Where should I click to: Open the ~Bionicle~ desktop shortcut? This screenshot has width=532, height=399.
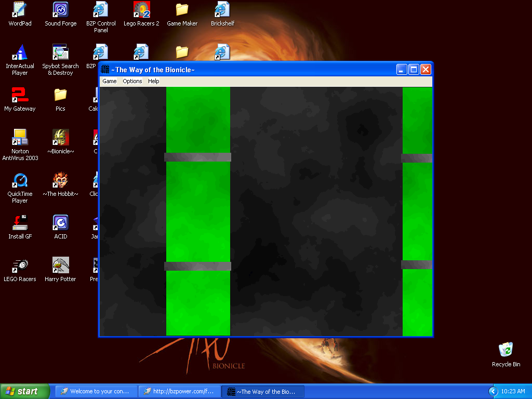[60, 141]
